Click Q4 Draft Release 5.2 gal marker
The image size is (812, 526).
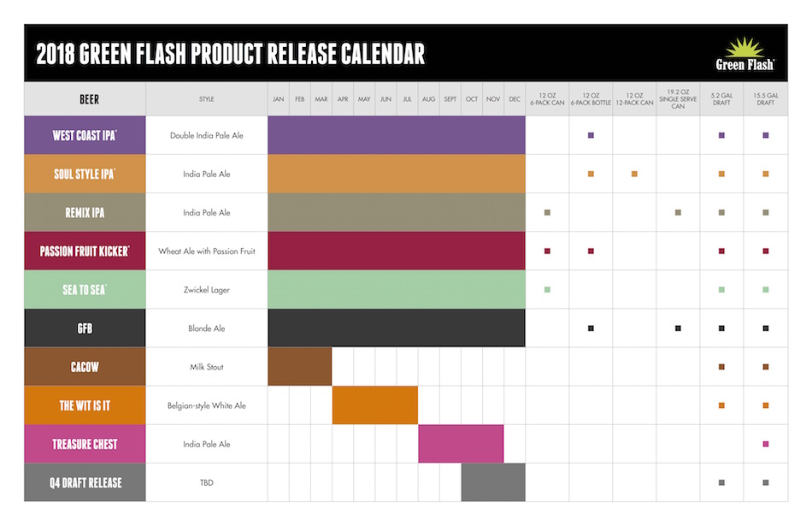[x=722, y=482]
